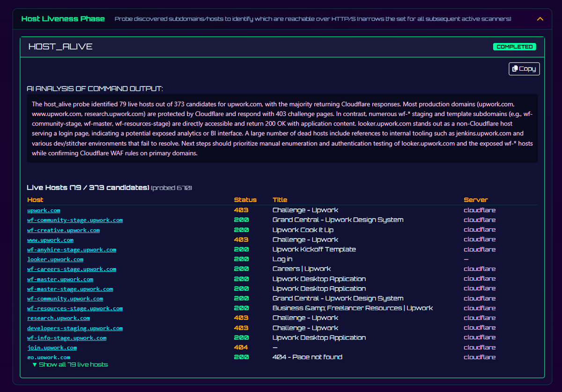Open wf-anyhire-stage.upwork.com link
This screenshot has width=562, height=392.
pos(72,249)
